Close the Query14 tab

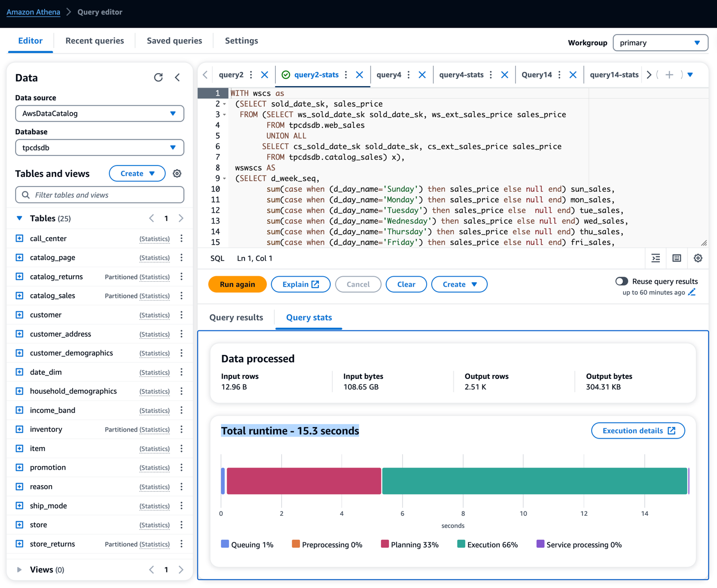point(573,75)
